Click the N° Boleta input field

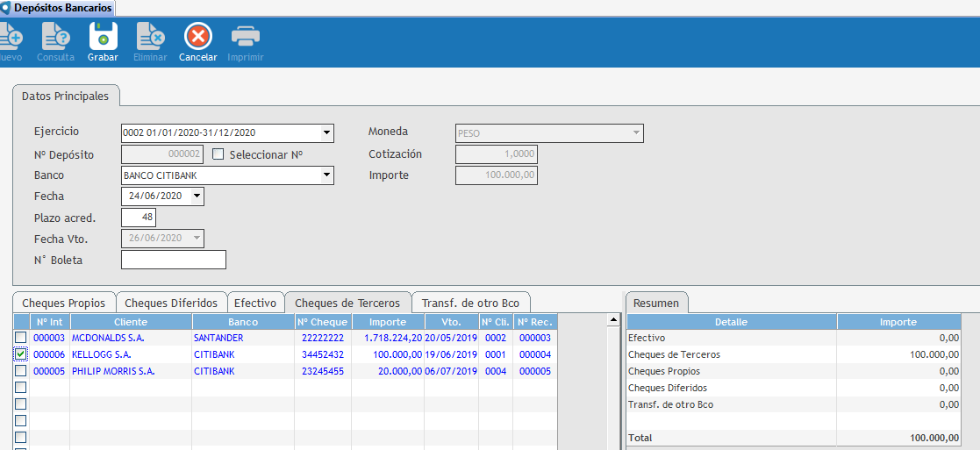pyautogui.click(x=174, y=260)
